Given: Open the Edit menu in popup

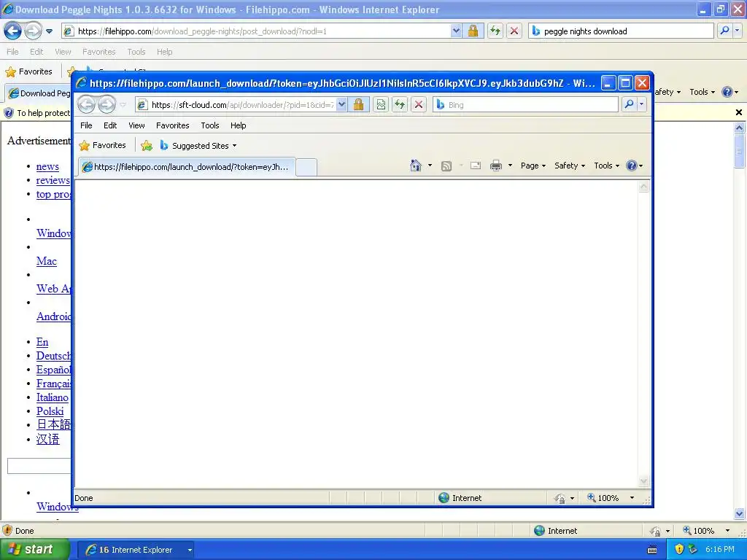Looking at the screenshot, I should point(110,125).
